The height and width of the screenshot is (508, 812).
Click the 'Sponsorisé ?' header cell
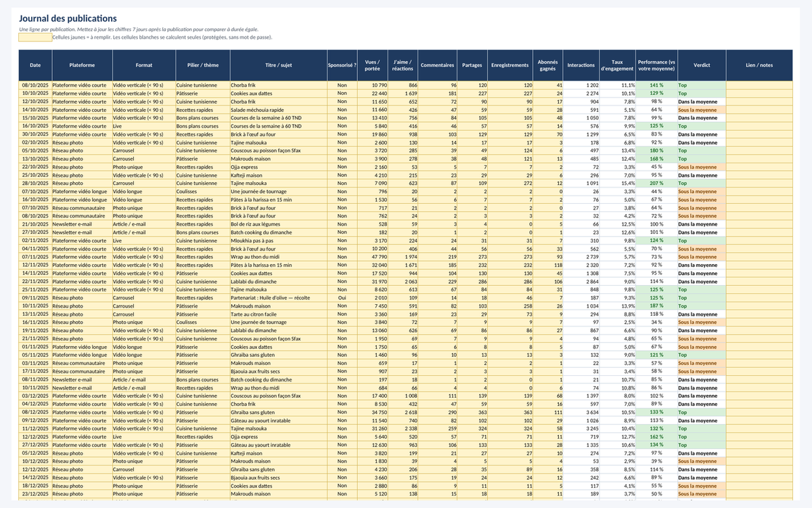342,65
